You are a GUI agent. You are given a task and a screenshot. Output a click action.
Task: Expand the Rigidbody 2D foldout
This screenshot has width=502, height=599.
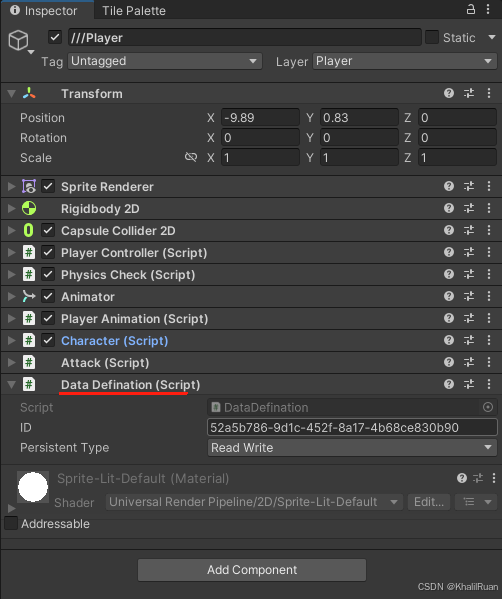pos(11,209)
